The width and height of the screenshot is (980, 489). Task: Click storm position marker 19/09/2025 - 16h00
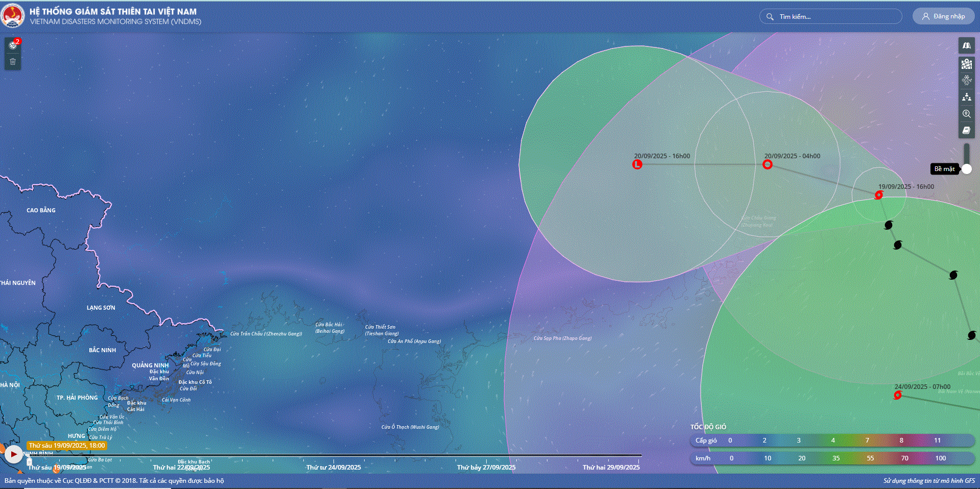point(878,195)
